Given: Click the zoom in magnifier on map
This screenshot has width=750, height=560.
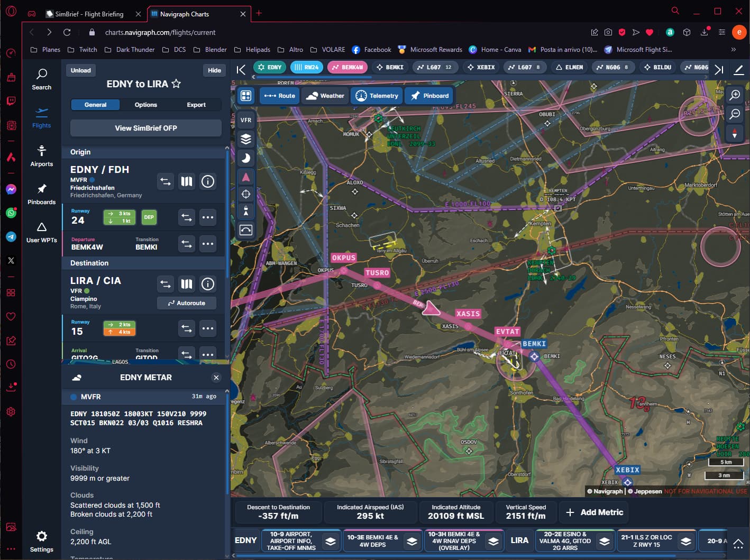Looking at the screenshot, I should [735, 95].
